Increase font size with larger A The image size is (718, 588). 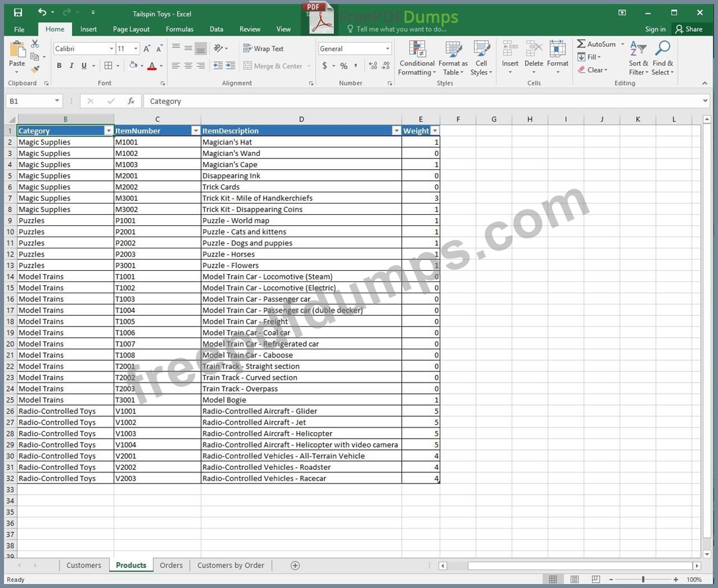click(x=147, y=48)
